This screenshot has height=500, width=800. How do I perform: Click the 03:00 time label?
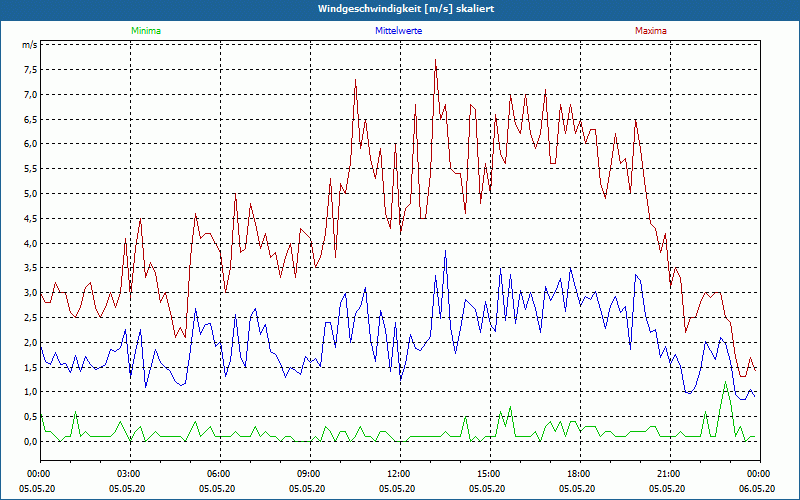click(131, 474)
